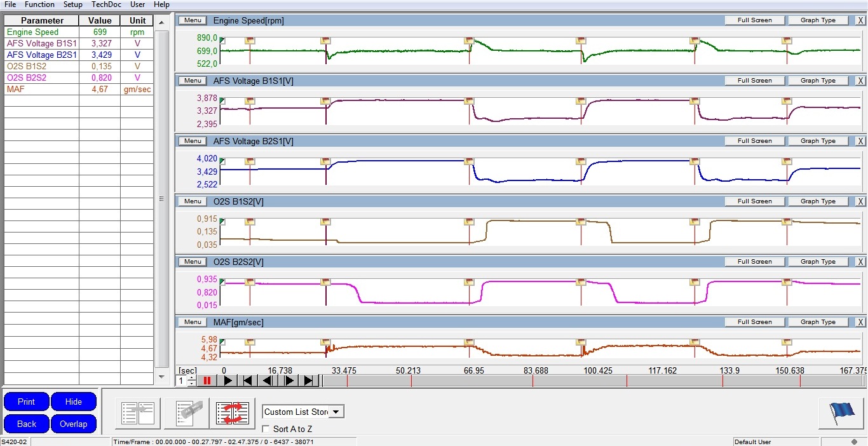Pause the data playback
Viewport: 868px width, 446px height.
pos(207,381)
